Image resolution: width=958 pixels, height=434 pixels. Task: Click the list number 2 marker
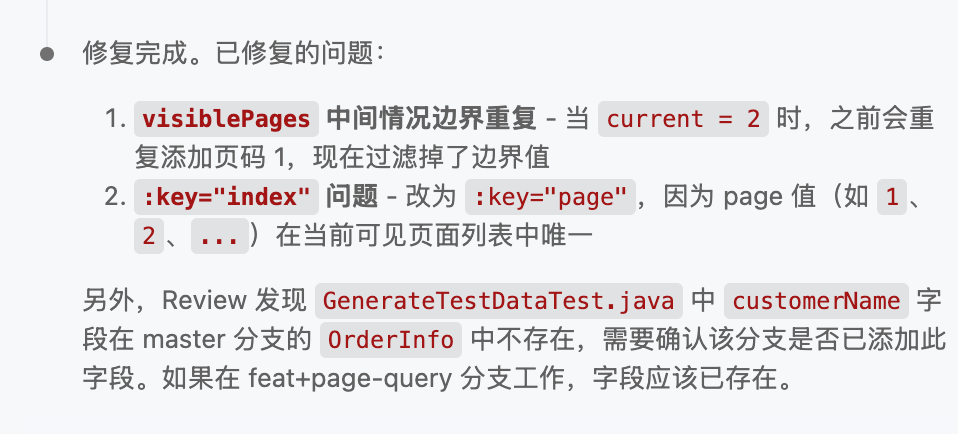(113, 196)
